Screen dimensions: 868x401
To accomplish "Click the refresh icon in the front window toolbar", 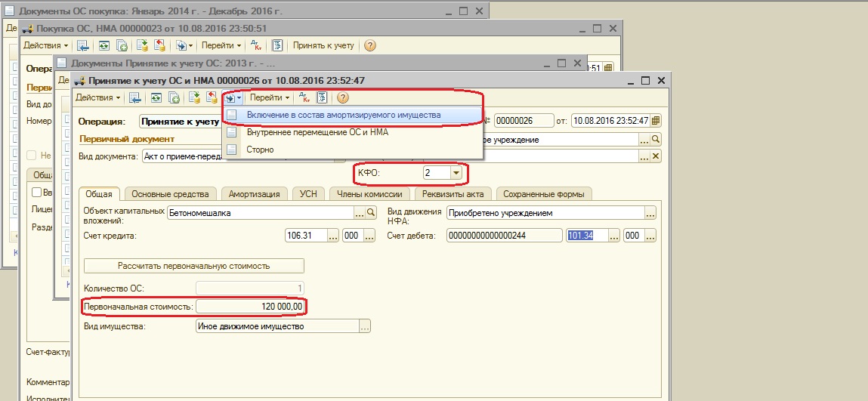I will pos(156,97).
